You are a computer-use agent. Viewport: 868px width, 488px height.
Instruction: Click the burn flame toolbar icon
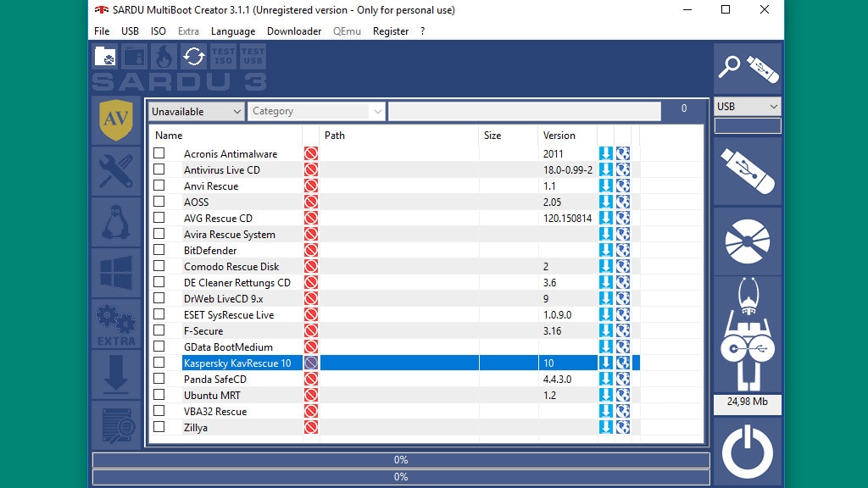coord(164,57)
